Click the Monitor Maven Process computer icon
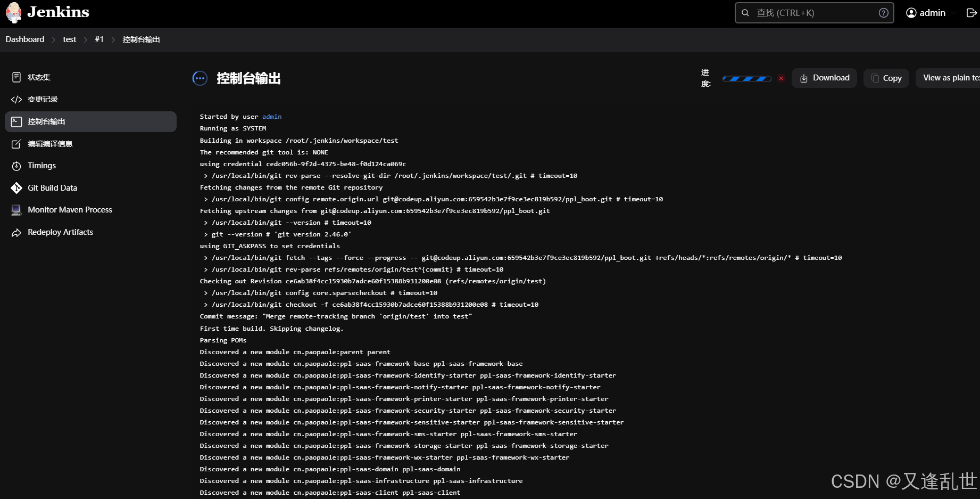980x499 pixels. click(x=16, y=210)
